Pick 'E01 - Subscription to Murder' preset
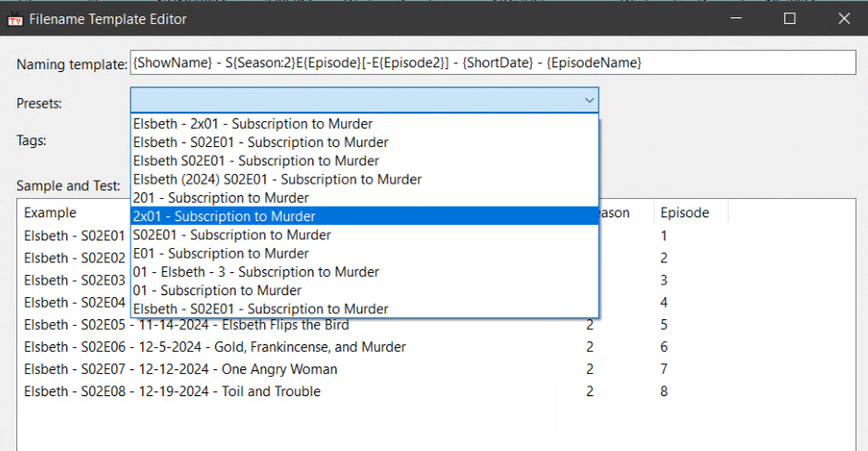Image resolution: width=868 pixels, height=451 pixels. [x=221, y=254]
